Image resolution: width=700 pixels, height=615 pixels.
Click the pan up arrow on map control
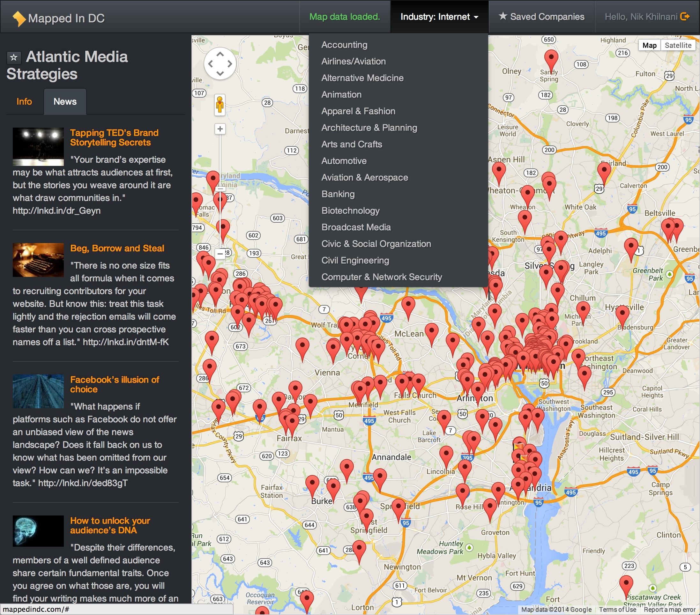pyautogui.click(x=220, y=54)
